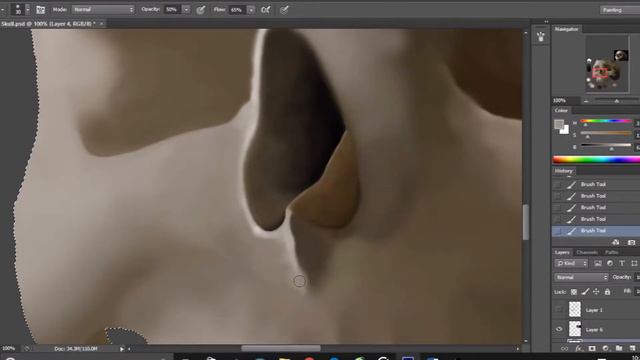Viewport: 640px width, 360px height.
Task: Click the canvas scroll-up arrow
Action: tap(526, 33)
